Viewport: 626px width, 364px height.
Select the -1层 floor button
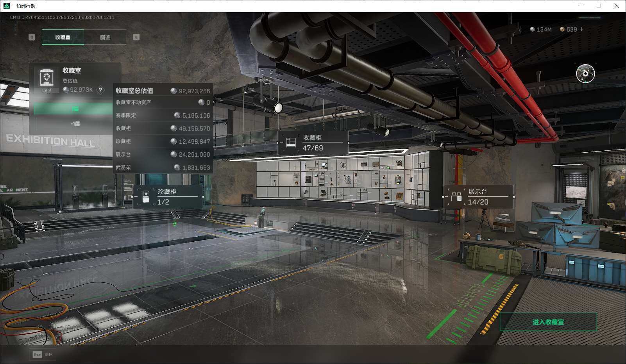tap(75, 123)
